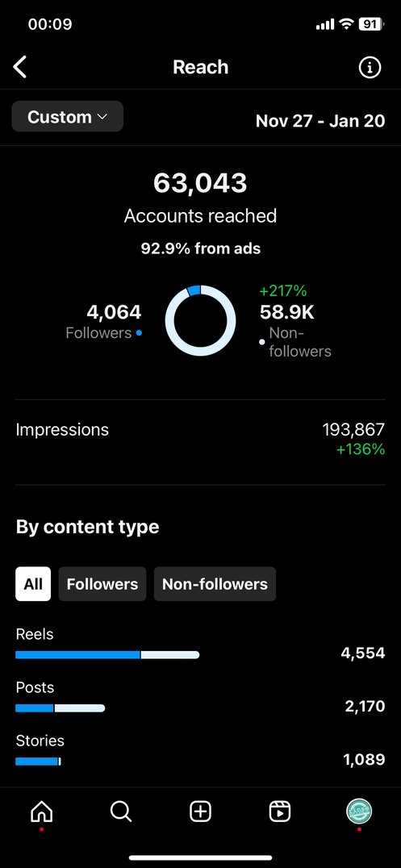Select the All filter chip
401x868 pixels.
[x=33, y=583]
